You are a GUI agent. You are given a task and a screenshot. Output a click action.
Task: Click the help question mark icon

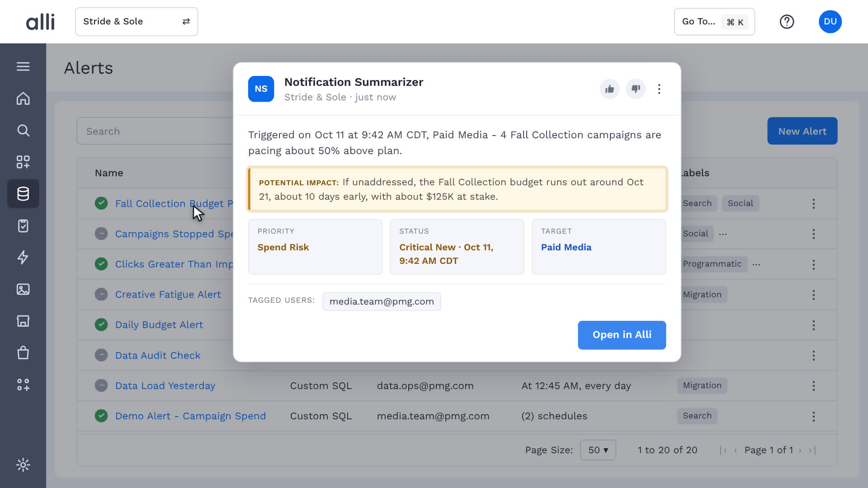(x=787, y=22)
